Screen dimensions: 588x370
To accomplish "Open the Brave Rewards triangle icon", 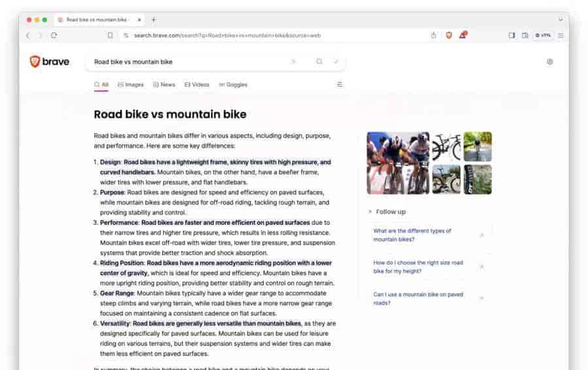I will click(x=463, y=35).
